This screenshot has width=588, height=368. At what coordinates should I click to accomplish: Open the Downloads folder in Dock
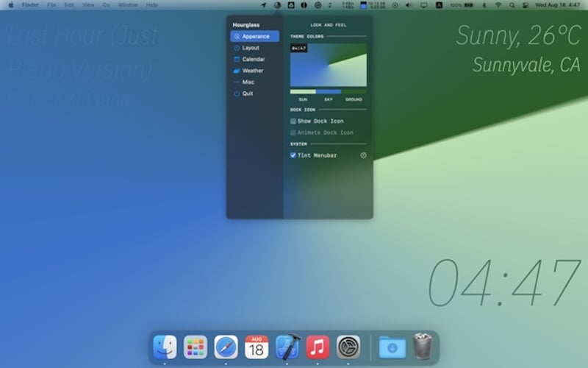pos(392,347)
